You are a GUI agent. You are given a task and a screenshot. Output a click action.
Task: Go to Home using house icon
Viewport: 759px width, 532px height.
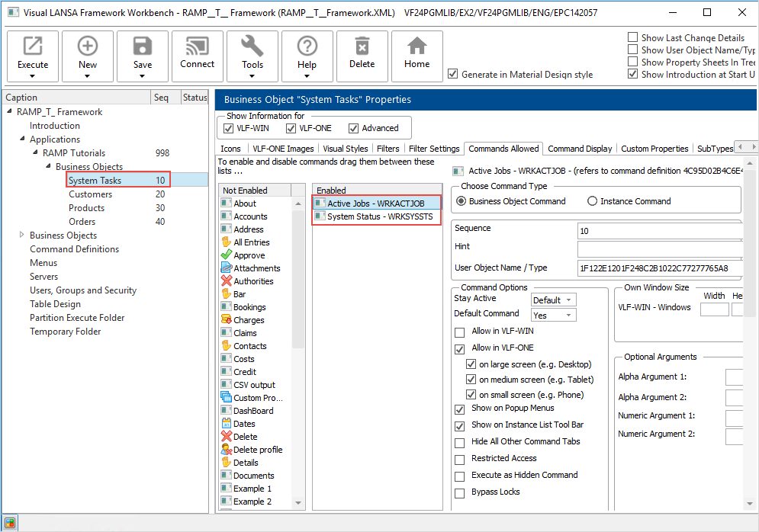(x=416, y=47)
